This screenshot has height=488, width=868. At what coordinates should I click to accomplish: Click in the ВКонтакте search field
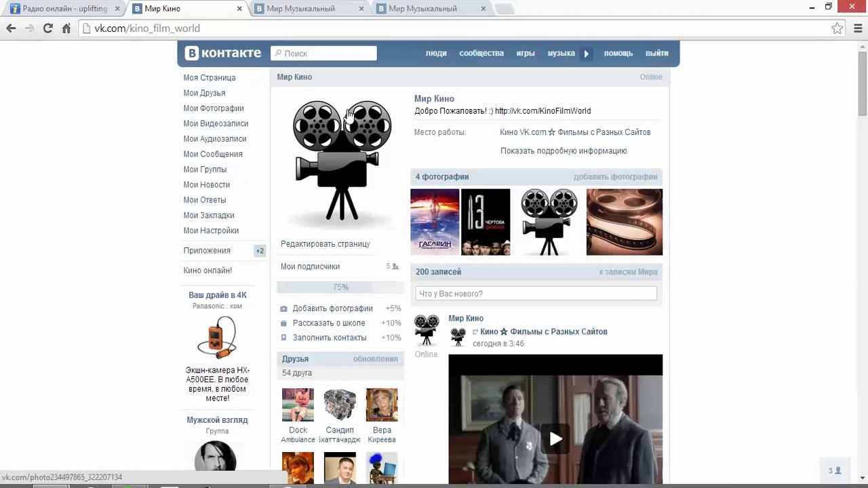(x=323, y=54)
